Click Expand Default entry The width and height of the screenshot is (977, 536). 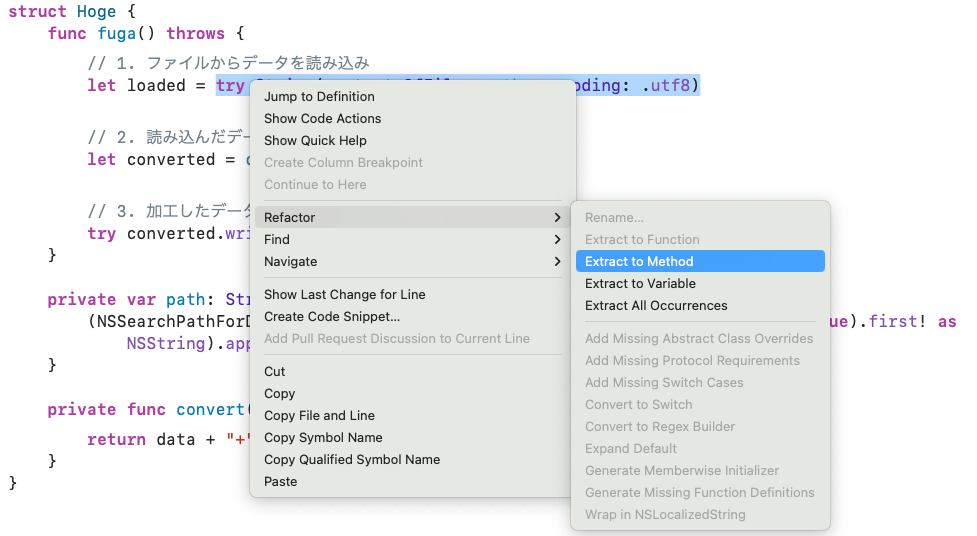[700, 449]
